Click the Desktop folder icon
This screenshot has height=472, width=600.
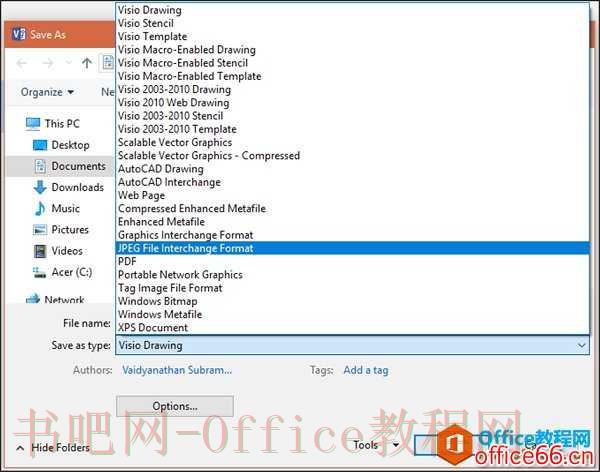coord(40,145)
